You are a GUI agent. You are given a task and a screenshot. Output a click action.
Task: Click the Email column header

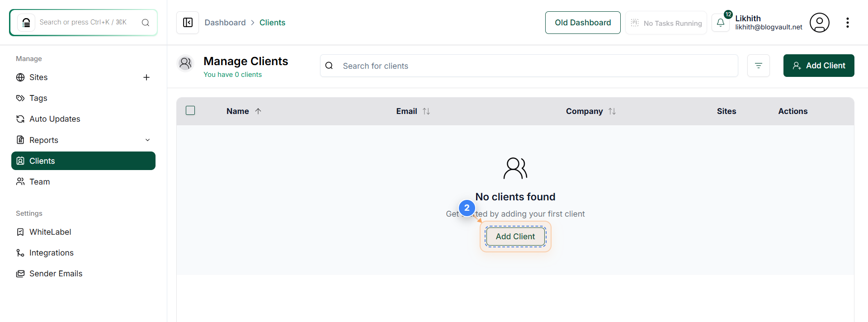click(406, 111)
